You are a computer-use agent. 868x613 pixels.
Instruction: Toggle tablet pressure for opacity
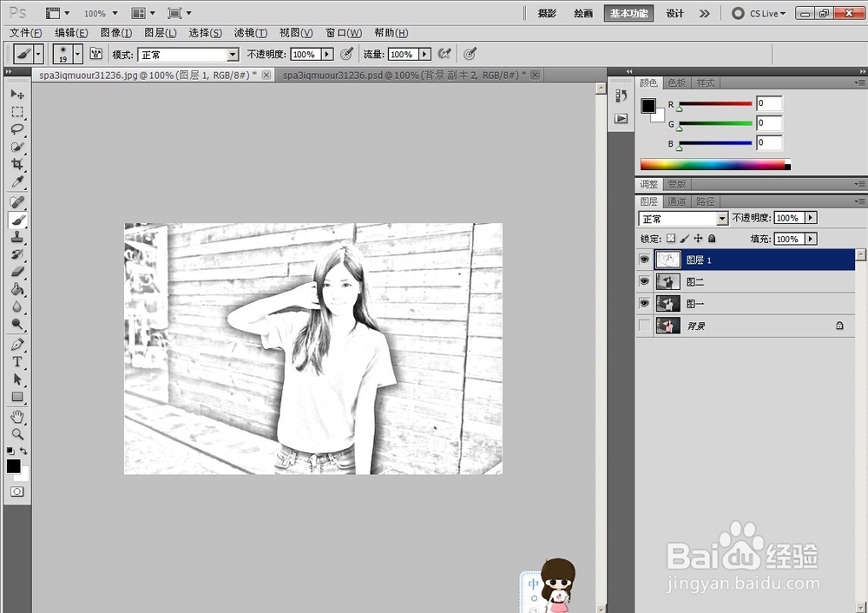[x=346, y=54]
